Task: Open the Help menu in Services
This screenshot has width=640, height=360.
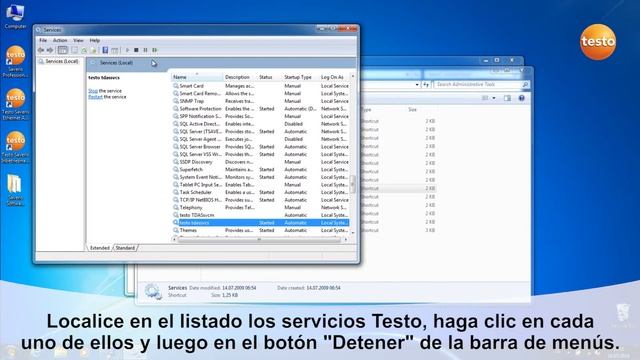Action: (95, 40)
